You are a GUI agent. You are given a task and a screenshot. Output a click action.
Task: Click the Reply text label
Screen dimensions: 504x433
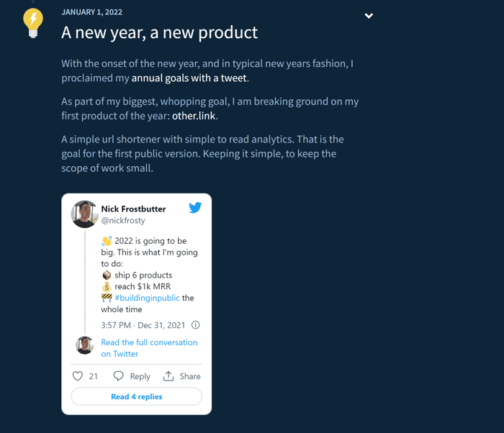tap(140, 376)
